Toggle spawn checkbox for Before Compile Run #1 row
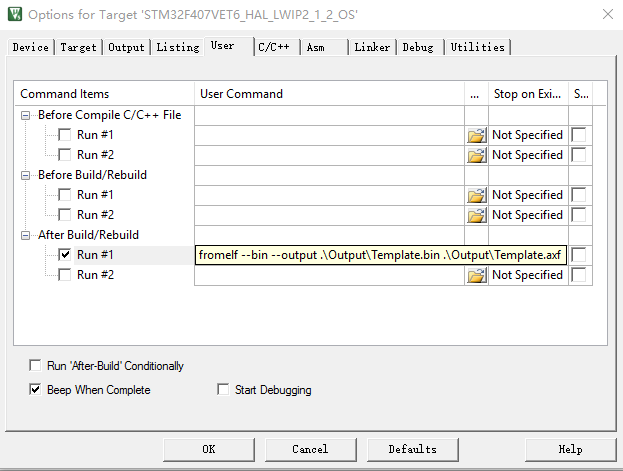 [x=579, y=135]
